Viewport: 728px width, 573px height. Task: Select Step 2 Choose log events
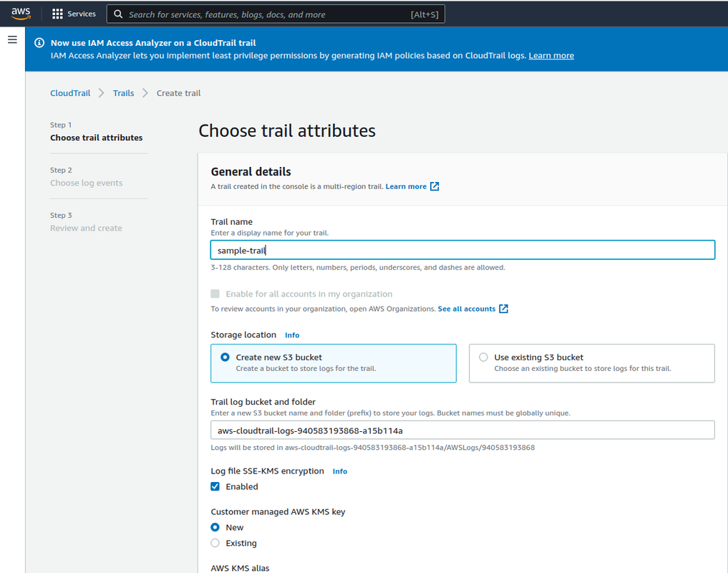(x=87, y=183)
